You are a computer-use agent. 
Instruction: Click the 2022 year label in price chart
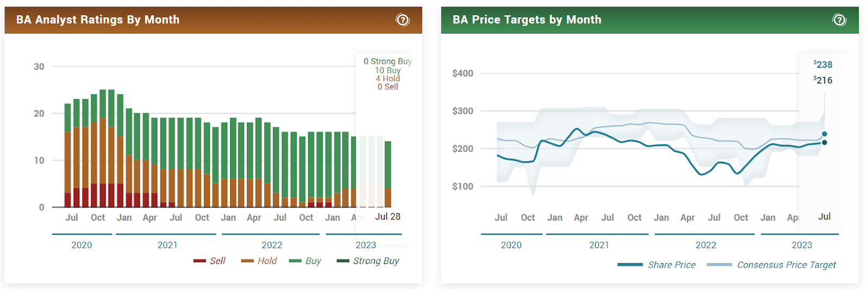click(x=706, y=245)
